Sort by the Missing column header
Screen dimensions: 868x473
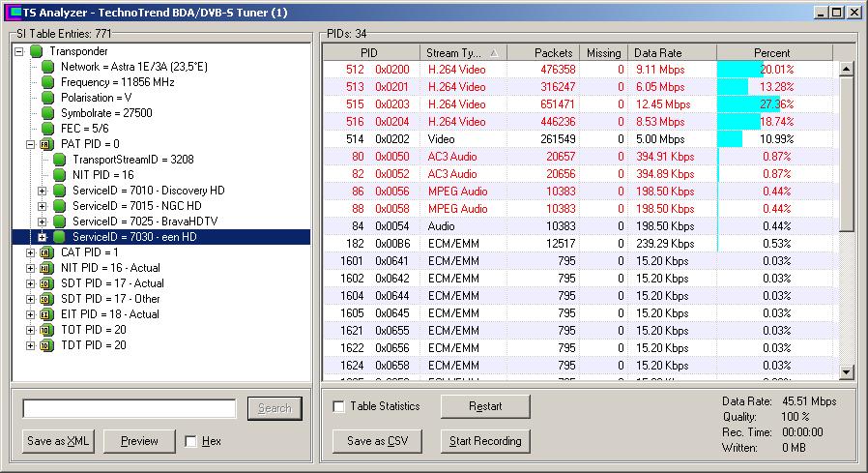pos(603,53)
